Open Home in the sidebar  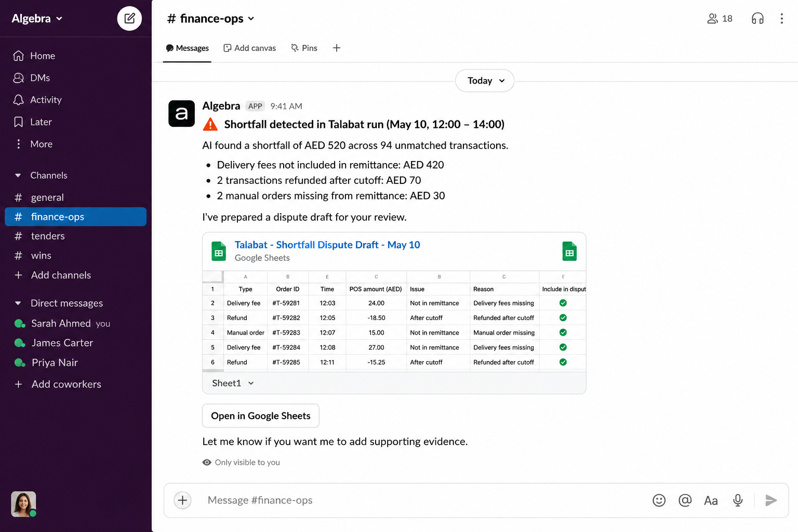(34, 56)
